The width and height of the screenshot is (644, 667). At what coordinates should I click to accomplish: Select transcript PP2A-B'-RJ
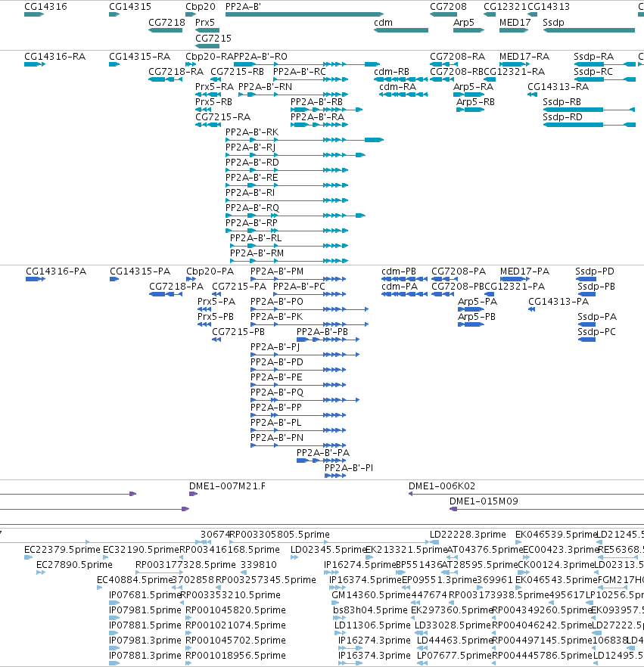[250, 147]
